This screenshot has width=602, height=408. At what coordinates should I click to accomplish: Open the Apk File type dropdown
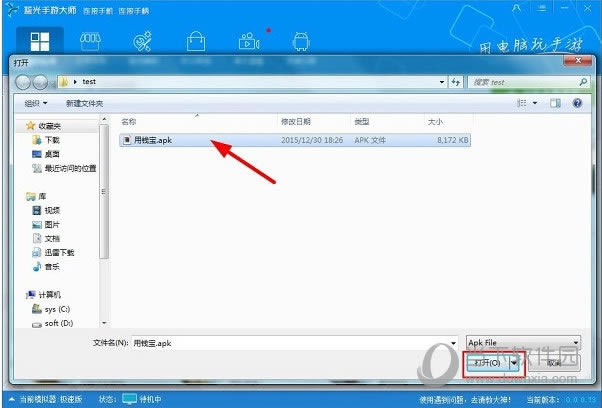(523, 342)
